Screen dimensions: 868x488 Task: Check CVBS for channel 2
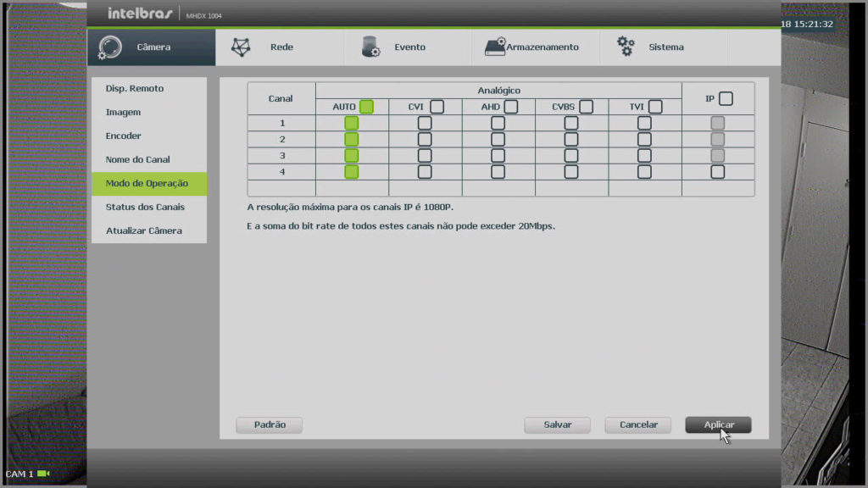tap(571, 140)
